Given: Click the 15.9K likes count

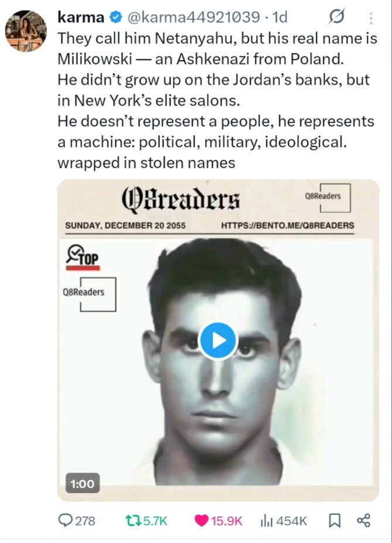Looking at the screenshot, I should 227,521.
